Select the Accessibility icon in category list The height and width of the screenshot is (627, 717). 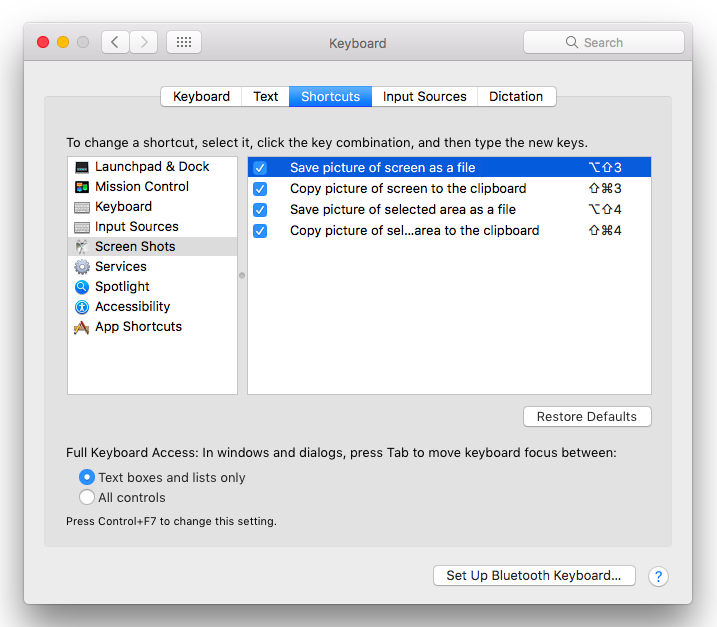click(82, 307)
